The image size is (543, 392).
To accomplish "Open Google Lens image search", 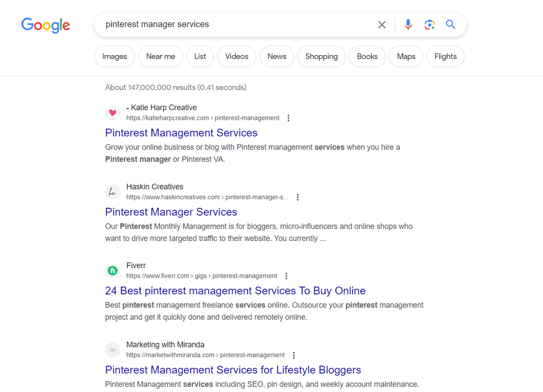I will 430,24.
